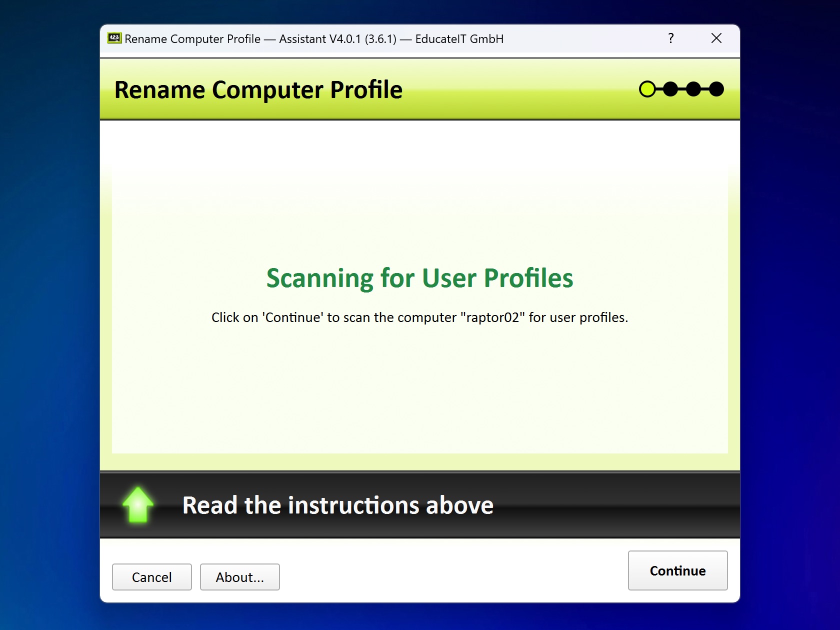Click the title bar text of the assistant
Image resolution: width=840 pixels, height=630 pixels.
tap(313, 38)
